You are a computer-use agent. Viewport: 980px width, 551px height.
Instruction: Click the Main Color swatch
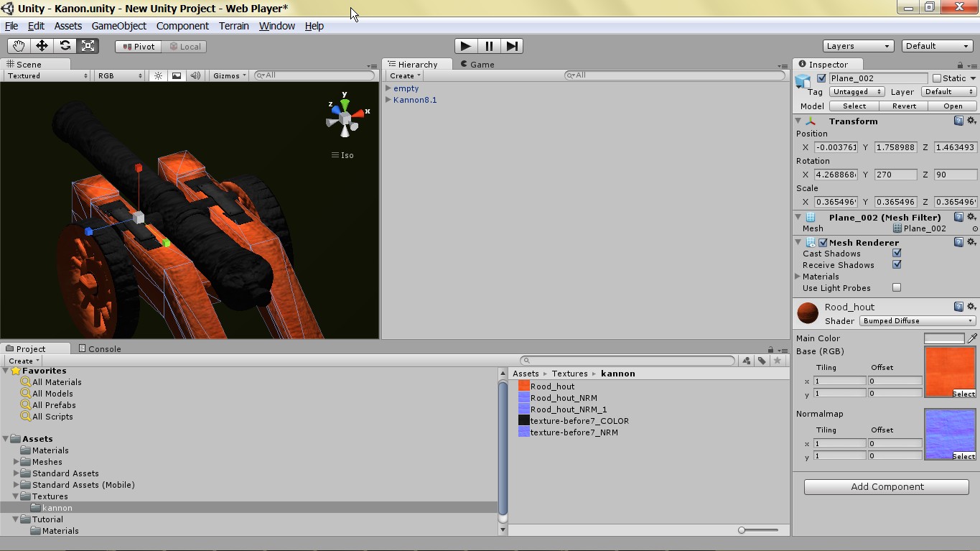[x=944, y=338]
